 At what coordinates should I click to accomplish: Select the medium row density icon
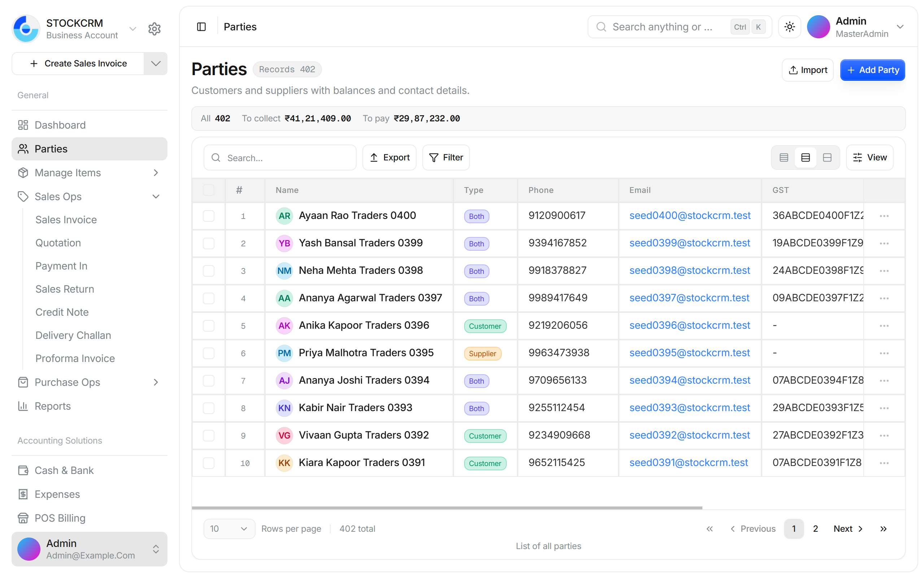pyautogui.click(x=805, y=158)
